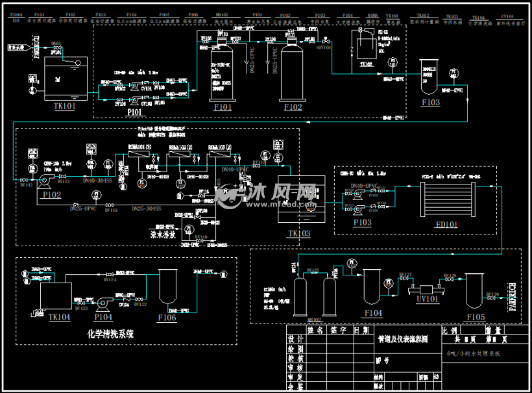Click the F104 filter vessel
Image resolution: width=532 pixels, height=393 pixels.
372,287
